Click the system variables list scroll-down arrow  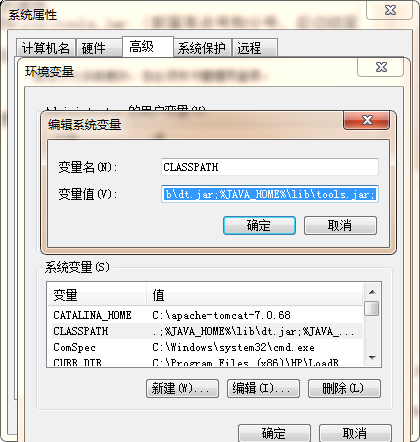pos(372,358)
